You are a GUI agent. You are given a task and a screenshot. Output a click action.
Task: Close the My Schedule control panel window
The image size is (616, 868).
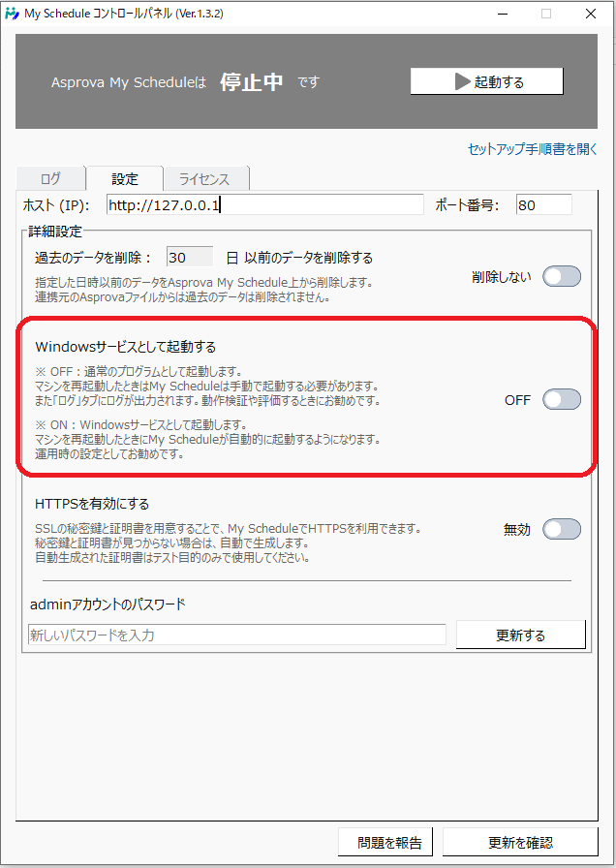(591, 14)
